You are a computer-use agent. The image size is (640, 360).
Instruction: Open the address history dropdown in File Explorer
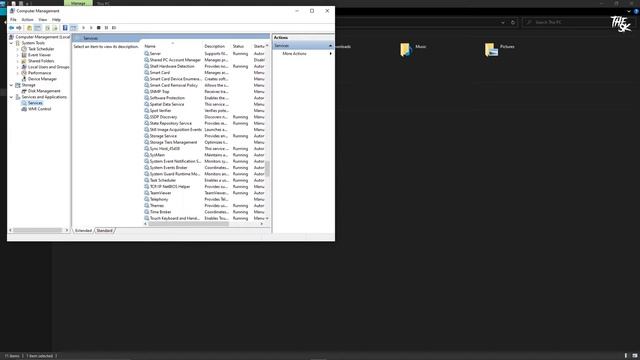click(x=503, y=22)
